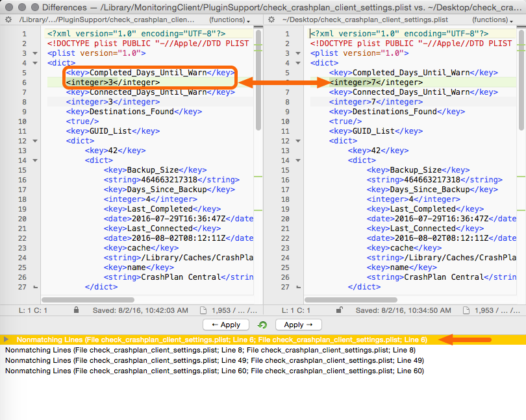Open left pane gear settings menu
526x420 pixels.
pyautogui.click(x=8, y=19)
